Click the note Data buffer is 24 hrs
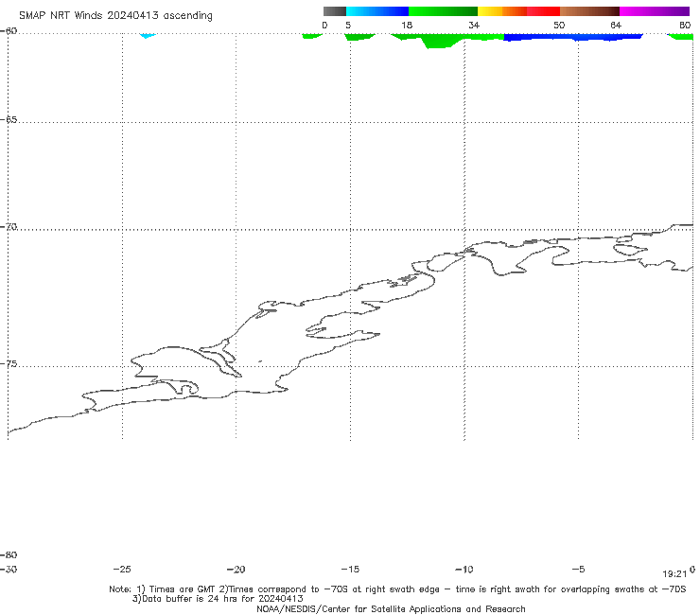The height and width of the screenshot is (615, 700). point(218,599)
